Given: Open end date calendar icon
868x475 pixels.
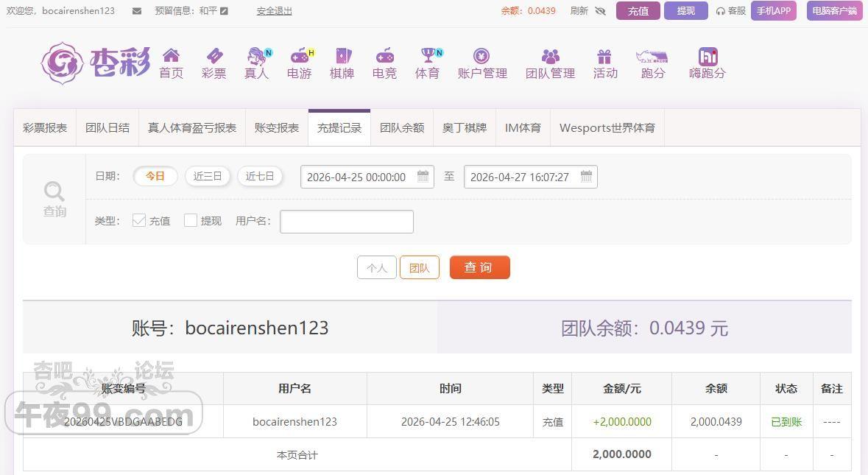Looking at the screenshot, I should pyautogui.click(x=586, y=177).
